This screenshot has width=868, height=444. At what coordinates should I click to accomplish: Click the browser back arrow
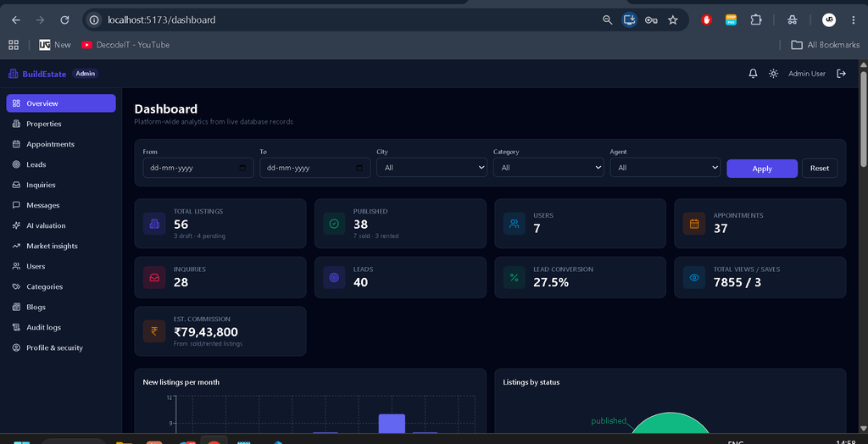[x=16, y=20]
